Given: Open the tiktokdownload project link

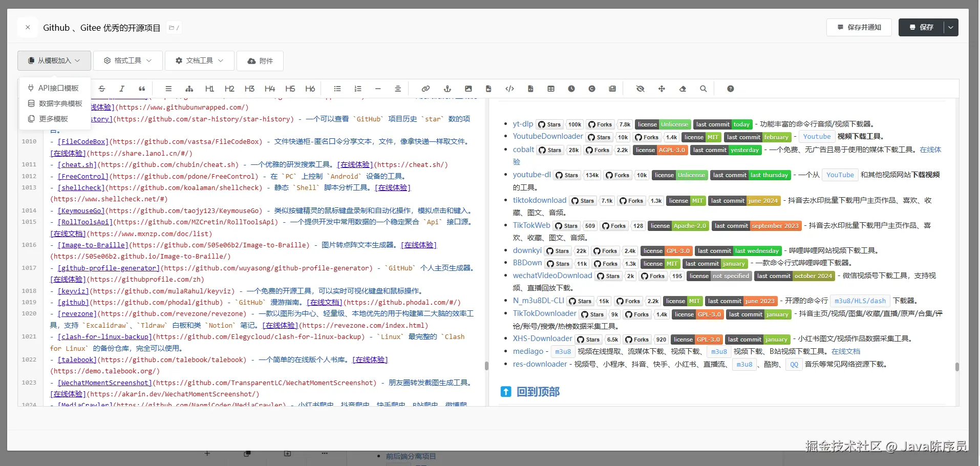Looking at the screenshot, I should coord(540,200).
